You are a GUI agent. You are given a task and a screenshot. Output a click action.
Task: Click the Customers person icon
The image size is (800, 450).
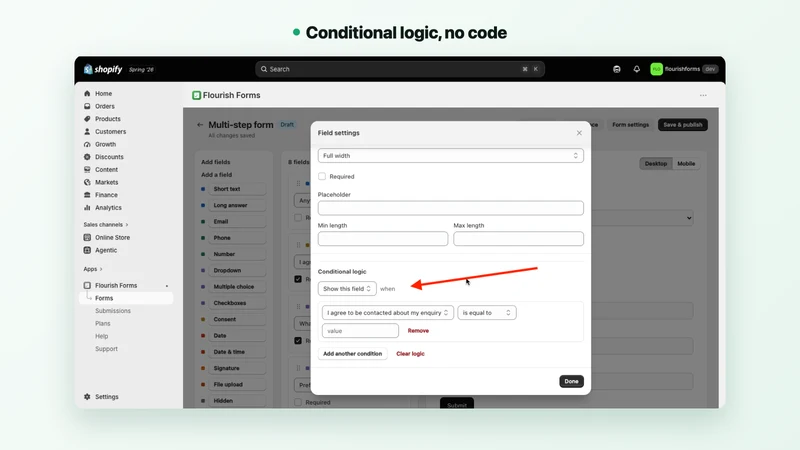[x=87, y=132]
